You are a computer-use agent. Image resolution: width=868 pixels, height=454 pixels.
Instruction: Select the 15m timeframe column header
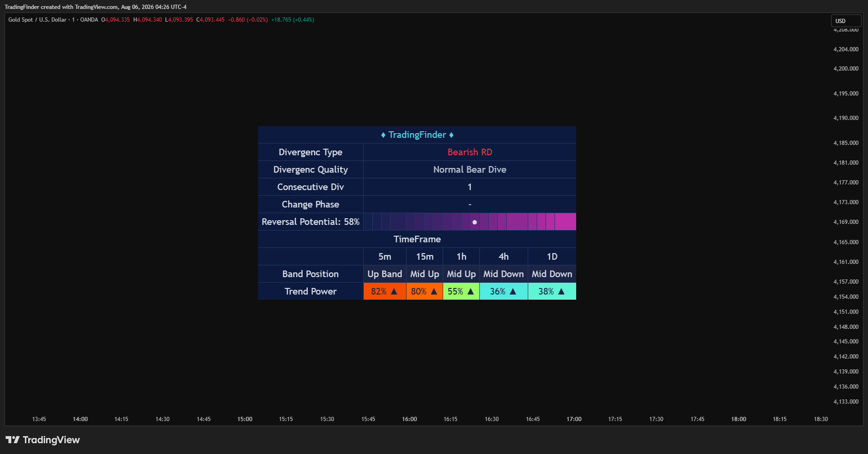(425, 257)
